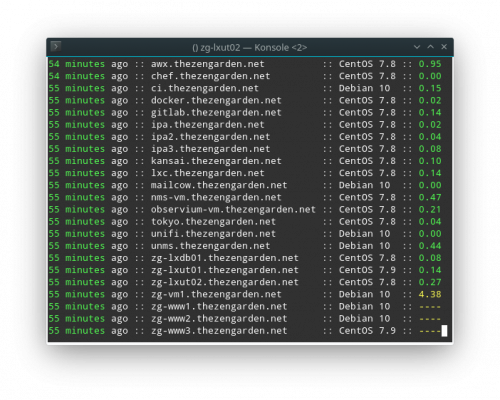
Task: Select hostname unms.thezengarden.net
Action: (x=210, y=246)
